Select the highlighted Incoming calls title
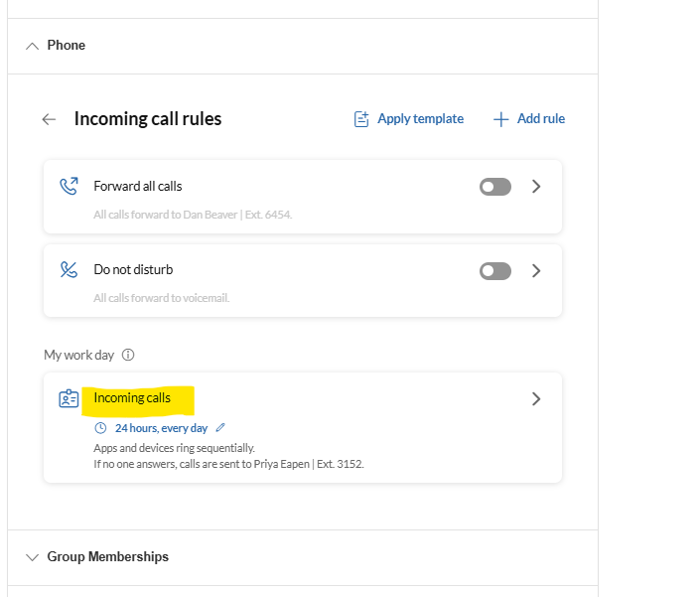 point(132,398)
